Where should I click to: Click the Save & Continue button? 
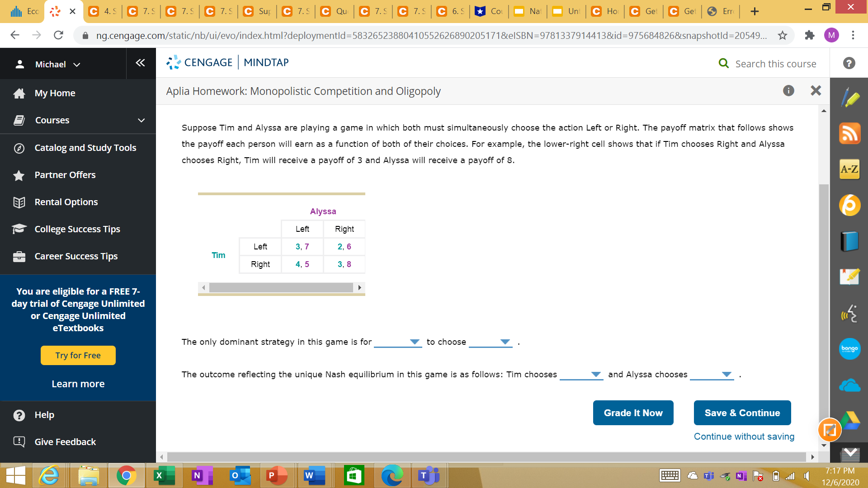(742, 413)
